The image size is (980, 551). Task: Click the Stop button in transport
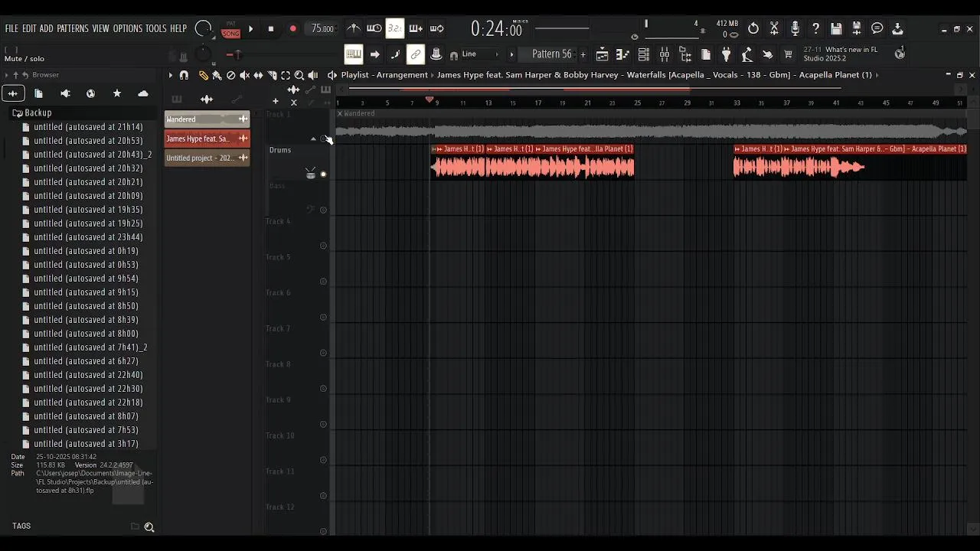coord(271,29)
